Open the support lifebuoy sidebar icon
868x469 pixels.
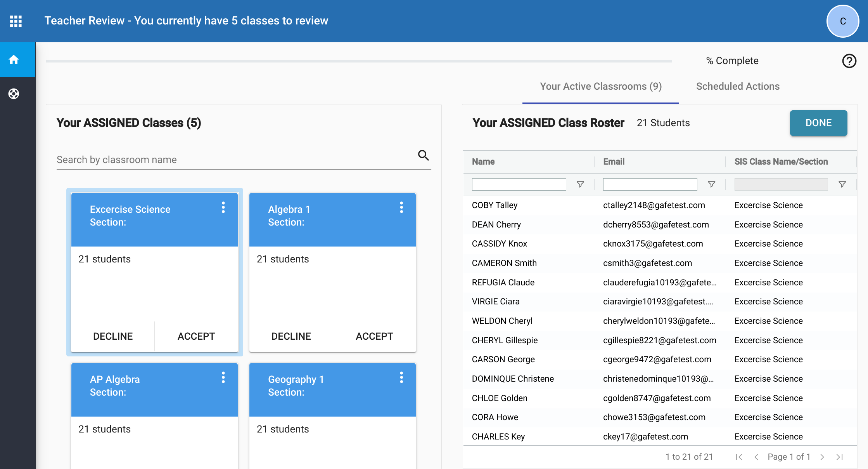pyautogui.click(x=14, y=94)
